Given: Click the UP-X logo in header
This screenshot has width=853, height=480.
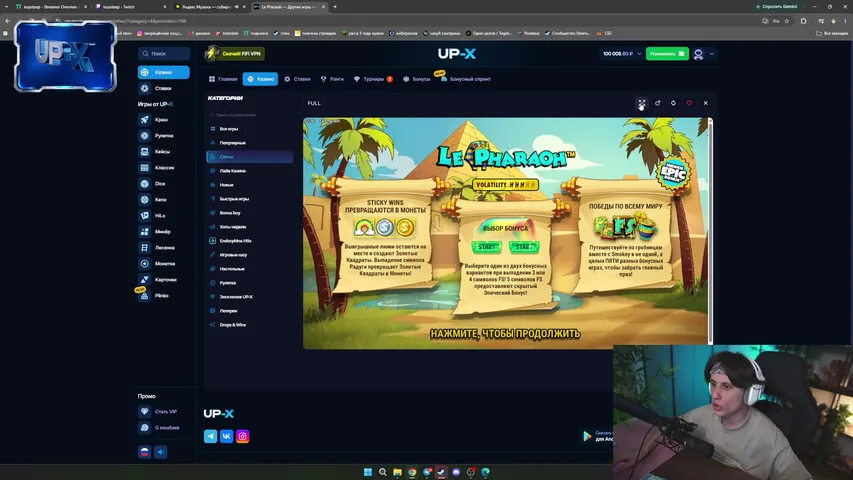Looking at the screenshot, I should pos(457,54).
